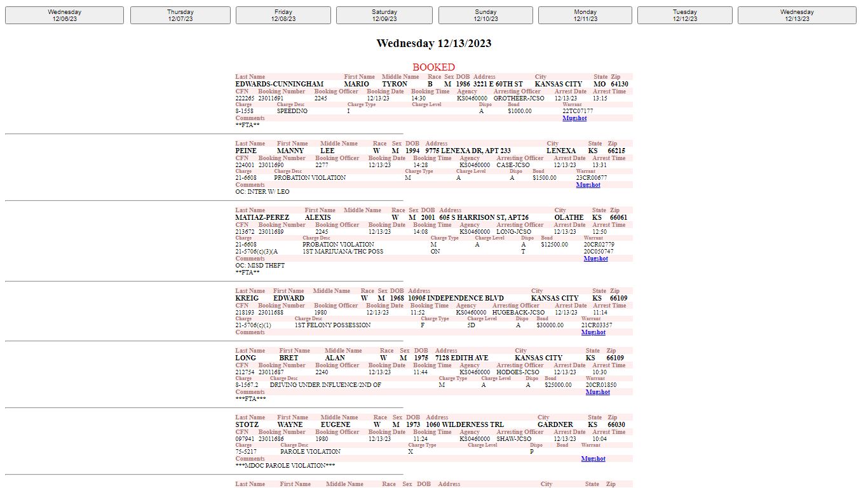Select Wednesday 12/13/23 date button
This screenshot has width=868, height=488.
[x=797, y=15]
